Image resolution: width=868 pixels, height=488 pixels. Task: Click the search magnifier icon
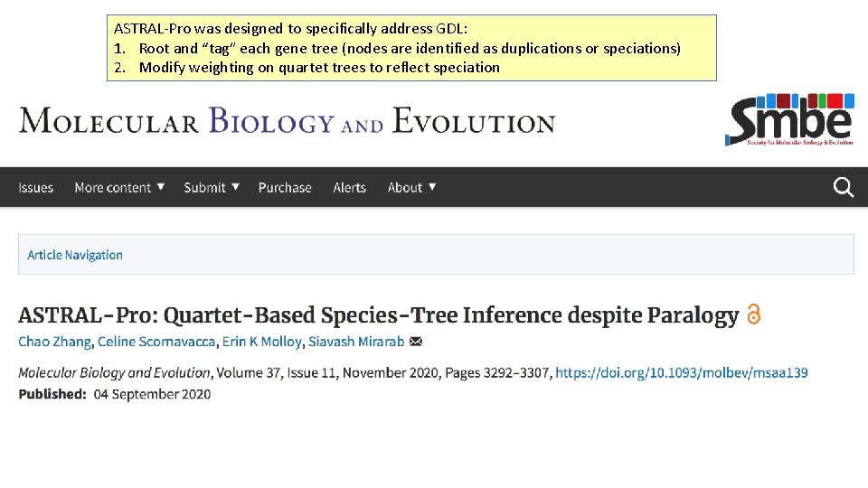point(843,187)
